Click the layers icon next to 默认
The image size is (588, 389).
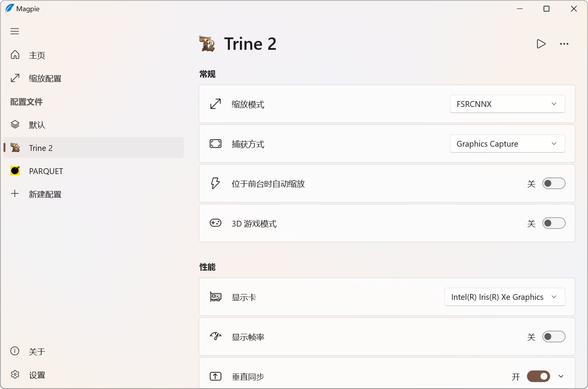(x=15, y=124)
